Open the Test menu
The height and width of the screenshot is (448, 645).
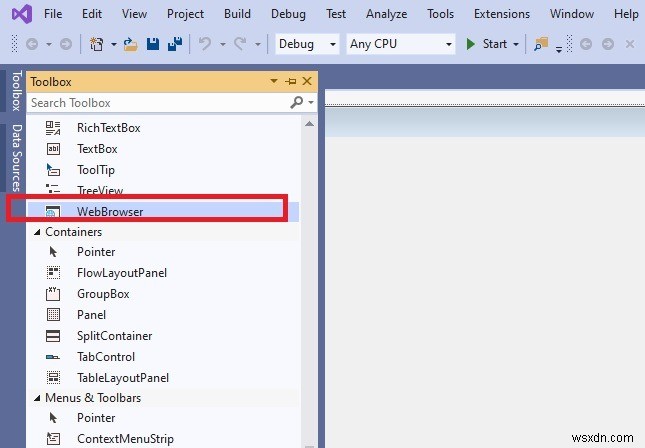(336, 14)
